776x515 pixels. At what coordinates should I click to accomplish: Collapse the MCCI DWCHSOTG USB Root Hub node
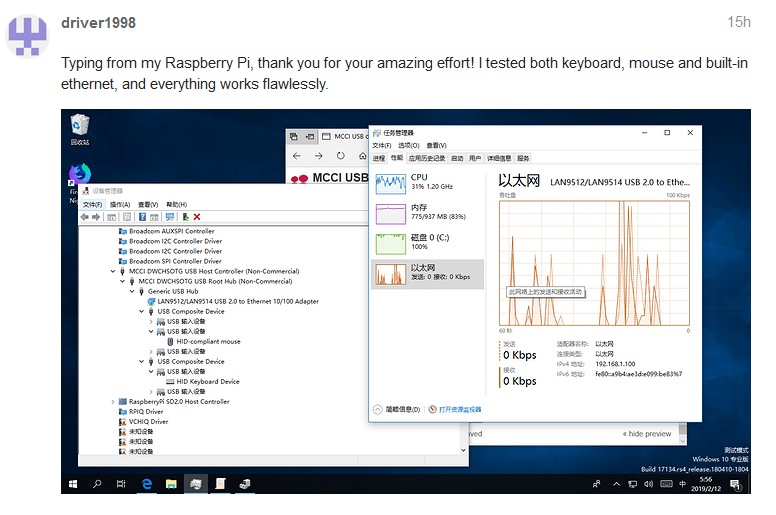coord(122,281)
